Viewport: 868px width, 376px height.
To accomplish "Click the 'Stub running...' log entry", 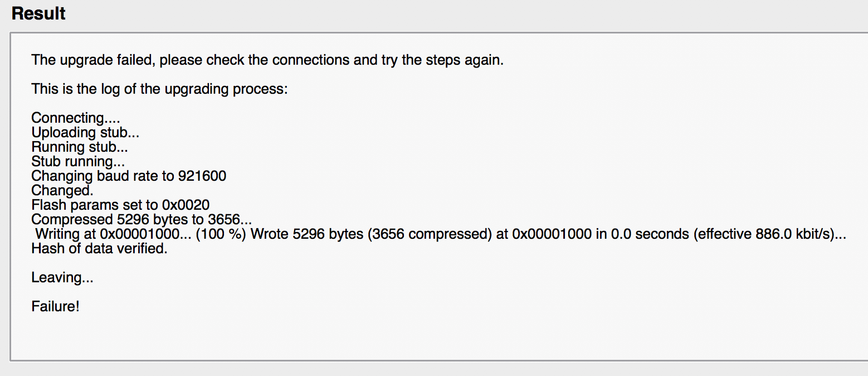I will (x=78, y=161).
